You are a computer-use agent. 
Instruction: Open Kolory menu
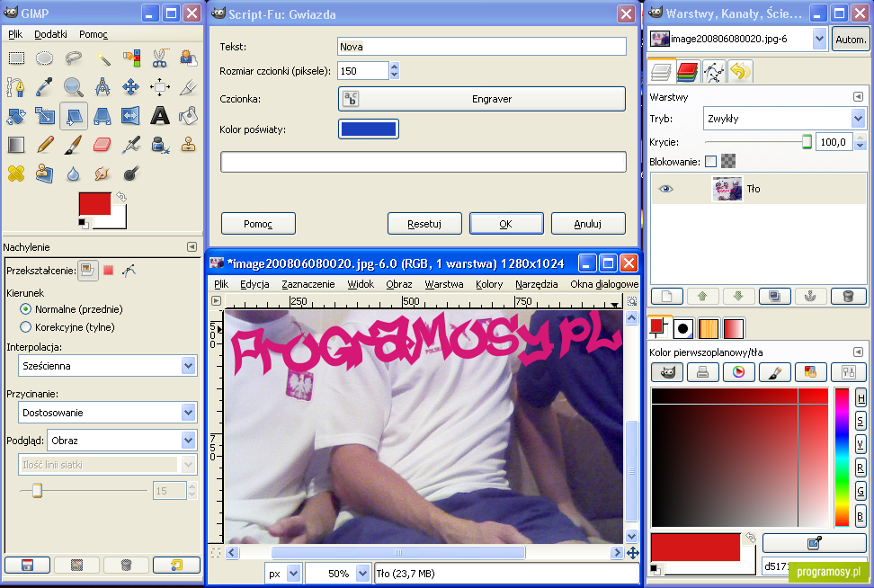(x=489, y=284)
